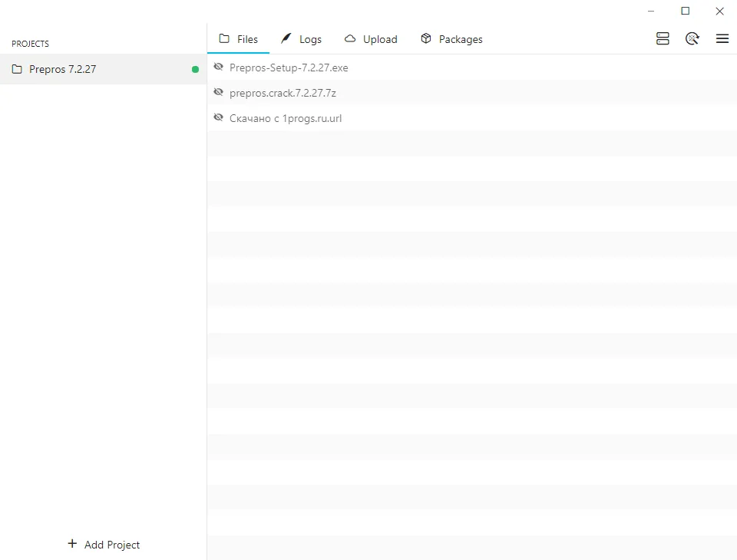Image resolution: width=737 pixels, height=560 pixels.
Task: Select the Prepros 7.2.27 project
Action: [x=104, y=69]
